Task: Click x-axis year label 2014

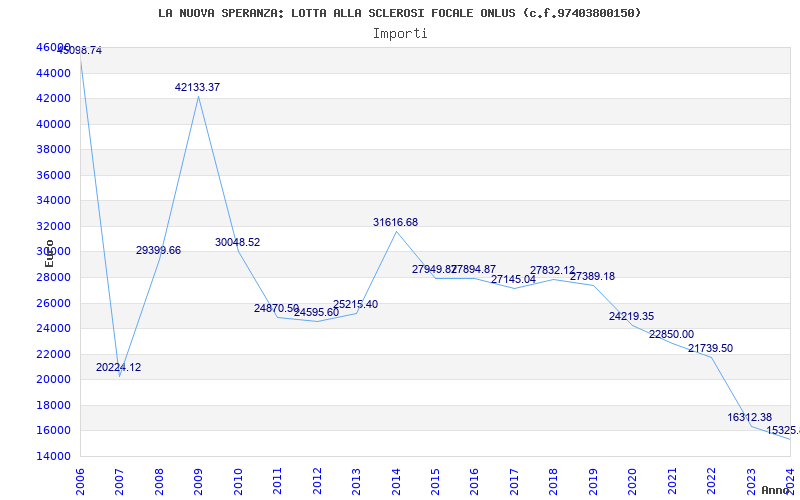Action: [x=395, y=482]
